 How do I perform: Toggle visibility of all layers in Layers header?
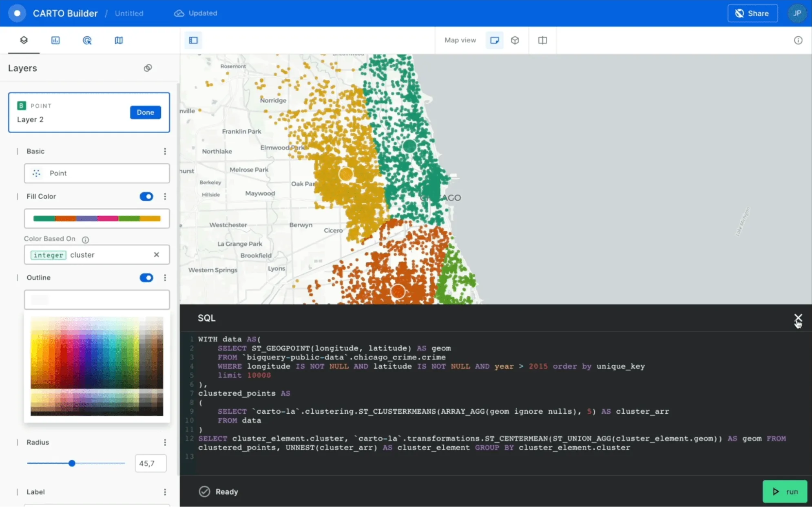click(148, 68)
